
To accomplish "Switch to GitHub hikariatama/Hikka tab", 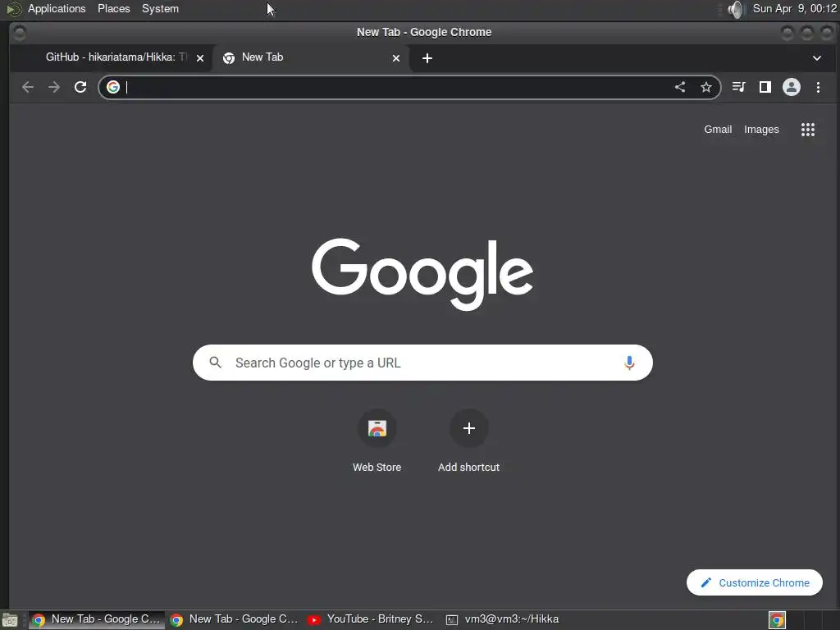I will pos(112,57).
